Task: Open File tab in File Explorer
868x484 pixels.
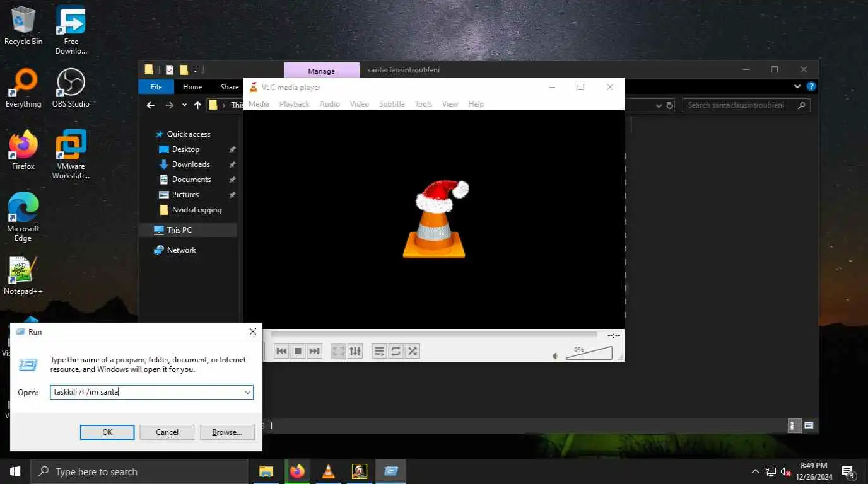Action: tap(156, 87)
